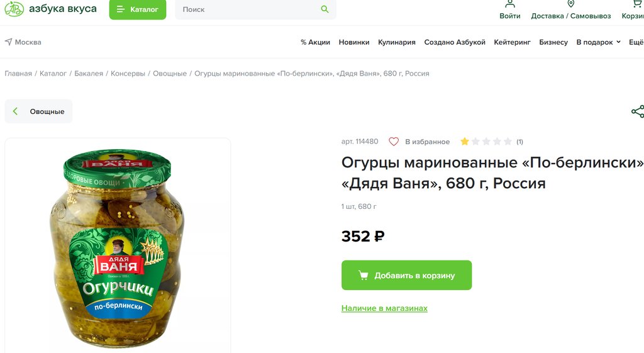Image resolution: width=644 pixels, height=353 pixels.
Task: Click the cart icon in header
Action: tap(635, 4)
